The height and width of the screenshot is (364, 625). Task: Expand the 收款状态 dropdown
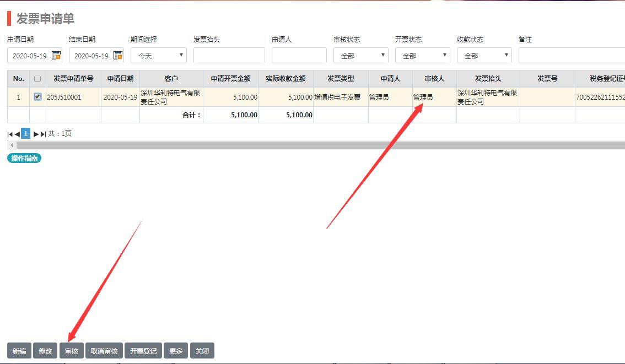click(484, 56)
